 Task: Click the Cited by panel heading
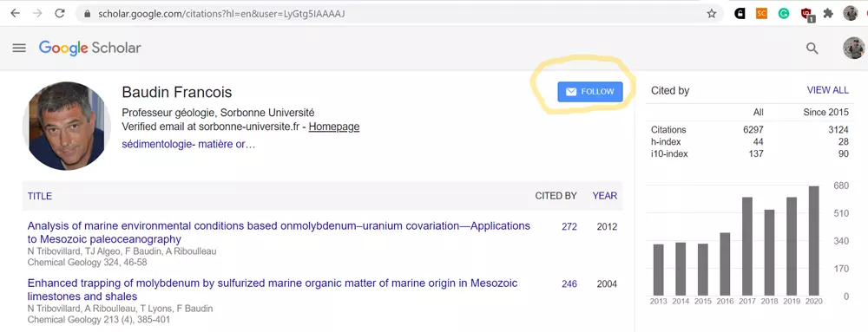click(670, 91)
